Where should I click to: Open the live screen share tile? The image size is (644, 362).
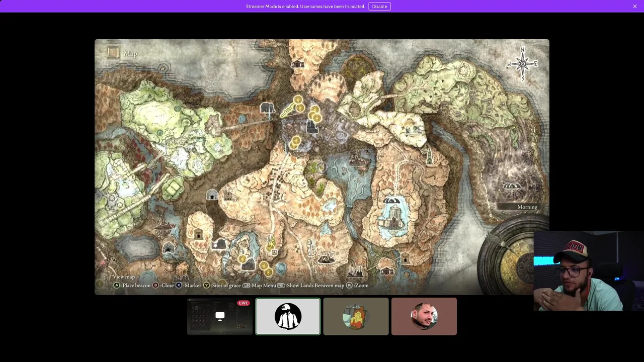tap(220, 316)
